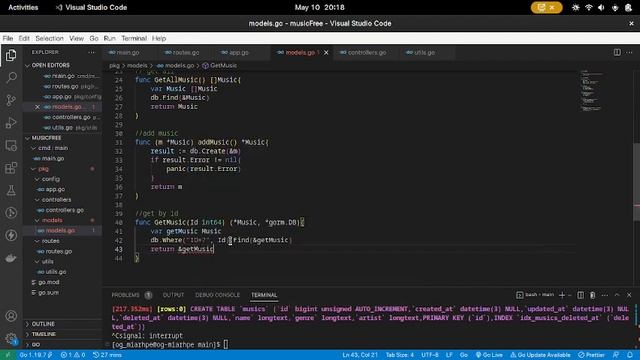Viewport: 640px width, 360px height.
Task: Click Go 1.19.7 version status item
Action: click(36, 355)
